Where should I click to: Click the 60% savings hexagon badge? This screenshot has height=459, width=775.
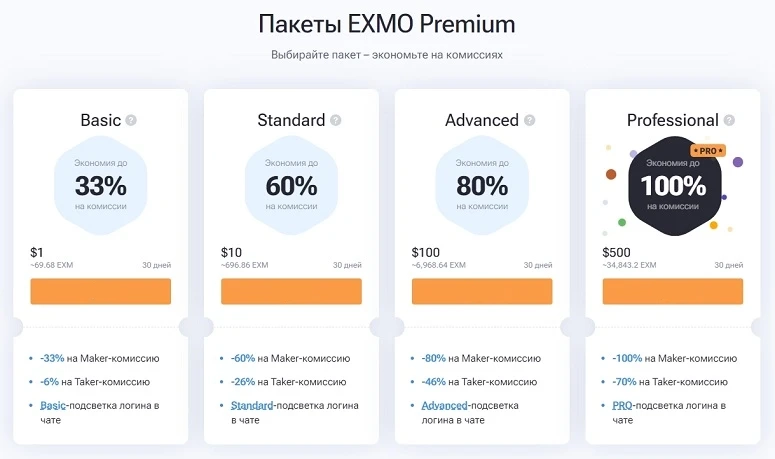(x=291, y=183)
